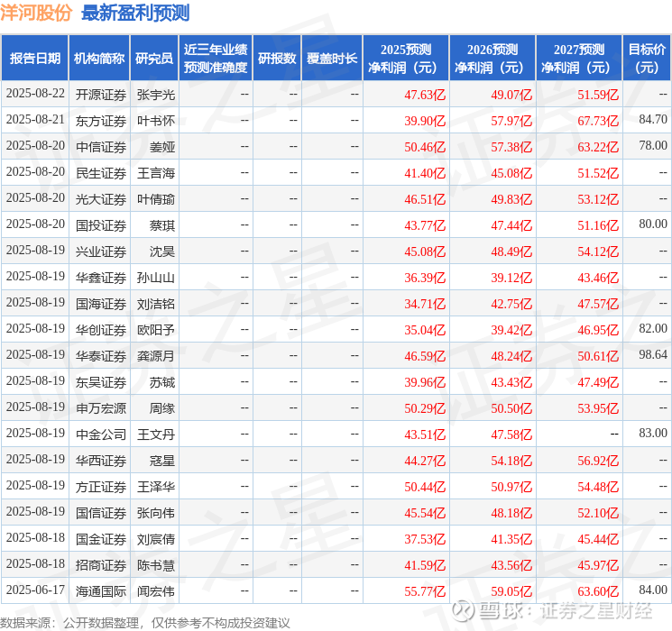Click researcher name 欧阳予

click(156, 330)
